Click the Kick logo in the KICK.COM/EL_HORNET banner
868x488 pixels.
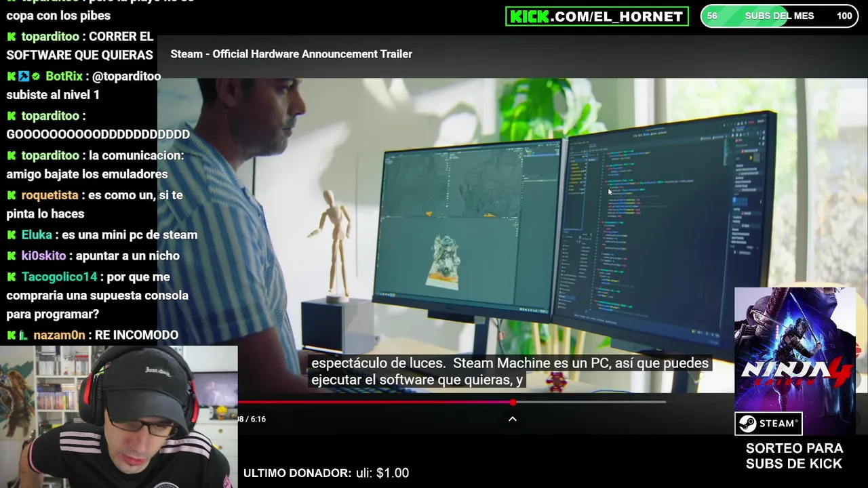(529, 16)
